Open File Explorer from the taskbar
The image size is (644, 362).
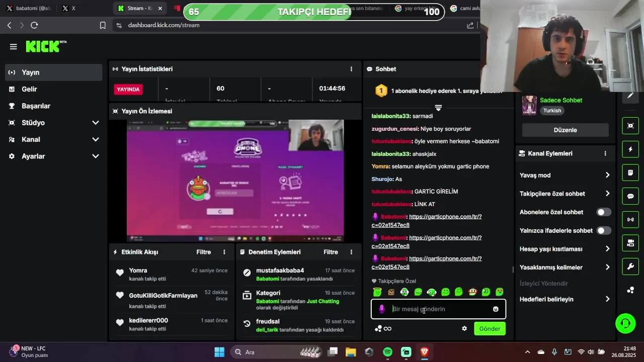(351, 352)
